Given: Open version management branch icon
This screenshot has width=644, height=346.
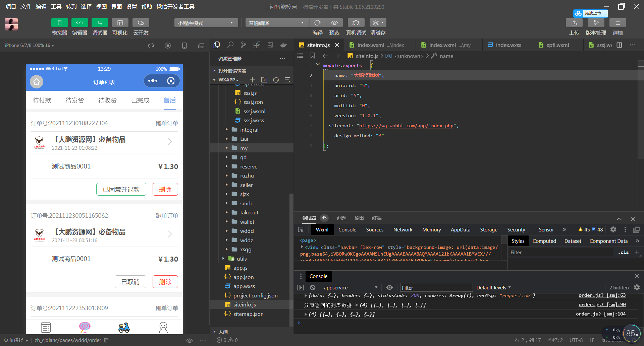Looking at the screenshot, I should (x=596, y=23).
